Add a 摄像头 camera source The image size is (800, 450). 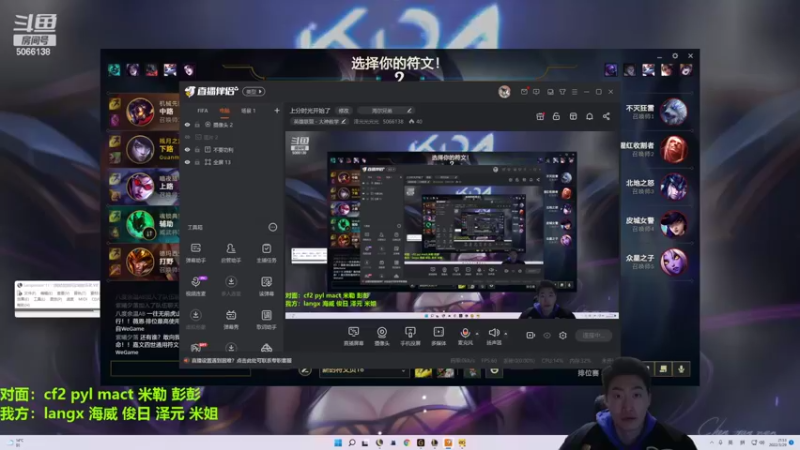click(x=382, y=336)
